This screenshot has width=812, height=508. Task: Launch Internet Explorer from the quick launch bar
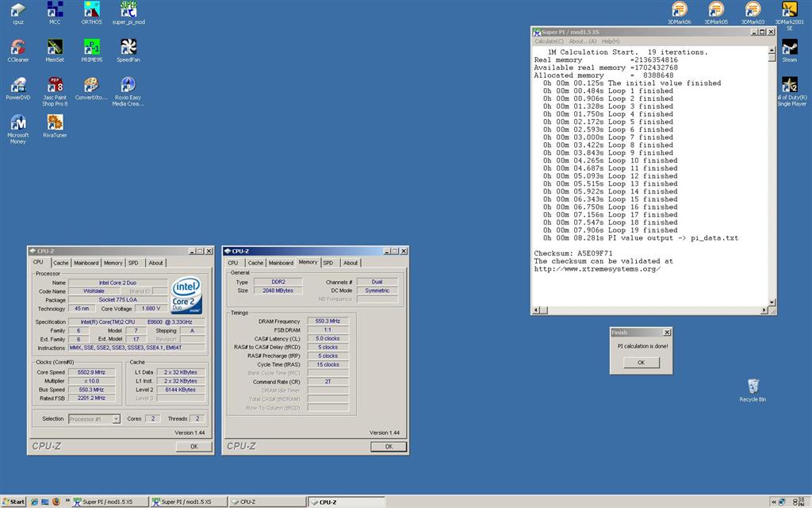(x=34, y=502)
